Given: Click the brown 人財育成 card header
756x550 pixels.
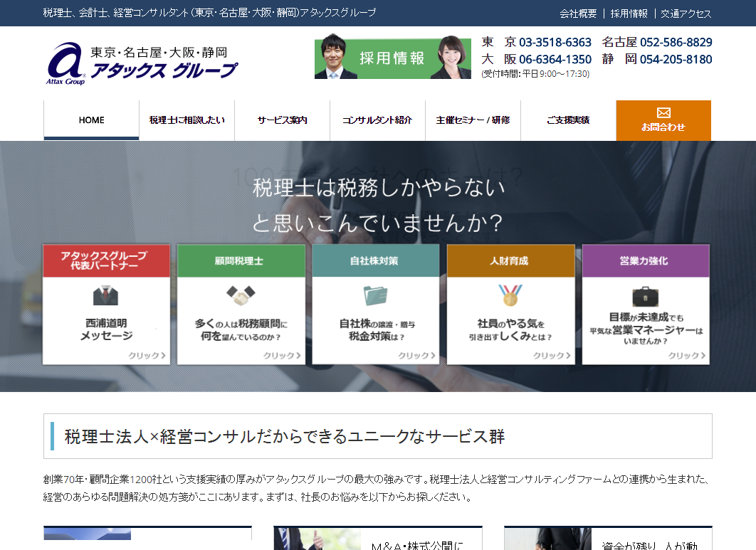Looking at the screenshot, I should (510, 261).
